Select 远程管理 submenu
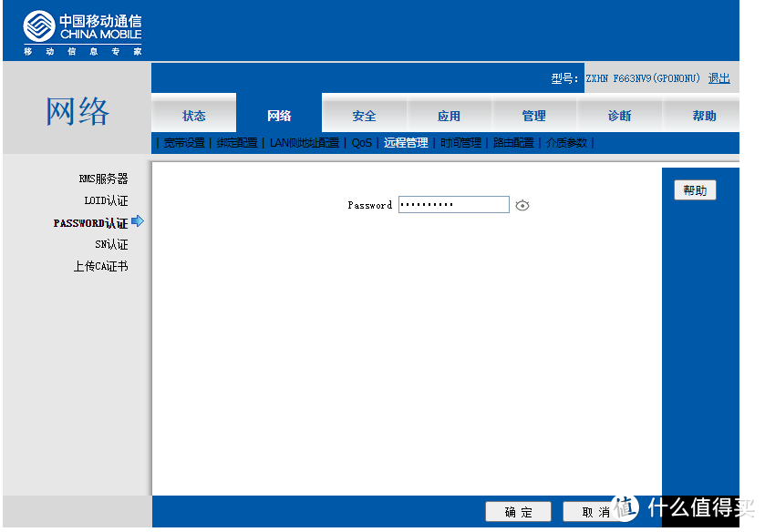This screenshot has width=765, height=532. 406,143
